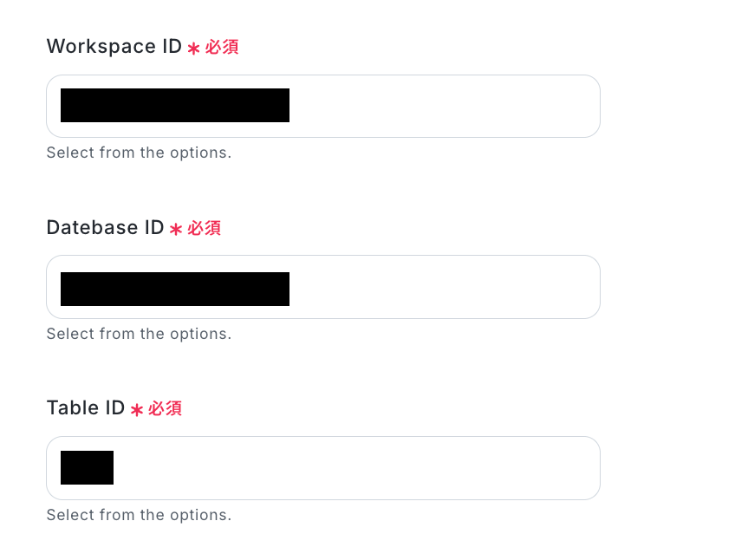This screenshot has width=735, height=560.
Task: Click the Table ID label text
Action: click(x=86, y=408)
